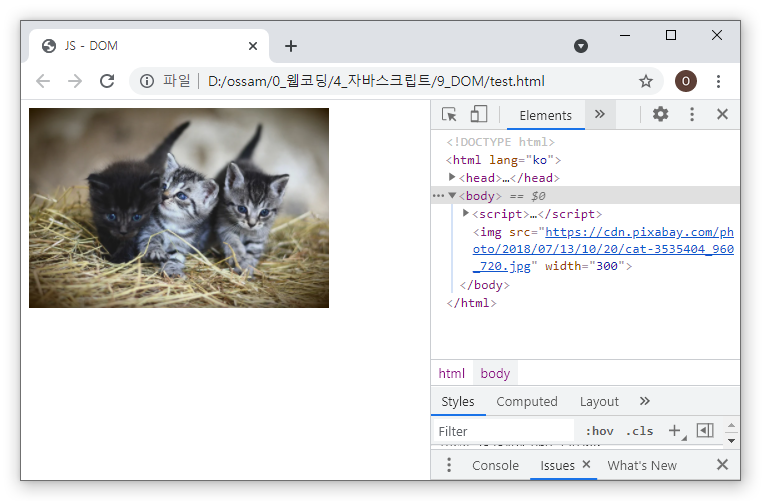This screenshot has width=765, height=501.
Task: Click the img width="300" attribute
Action: pyautogui.click(x=585, y=266)
